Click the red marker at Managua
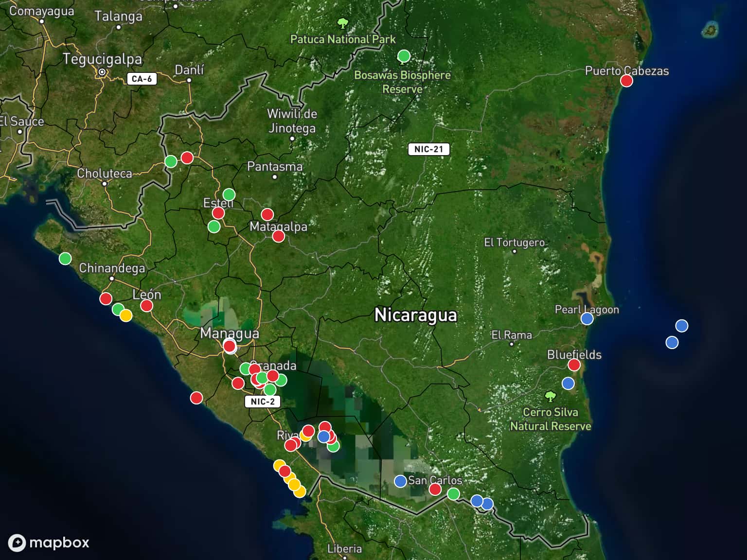 [230, 346]
